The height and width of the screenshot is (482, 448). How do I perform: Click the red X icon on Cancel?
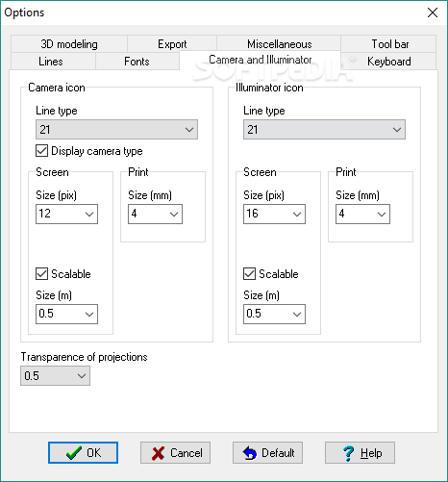click(158, 453)
